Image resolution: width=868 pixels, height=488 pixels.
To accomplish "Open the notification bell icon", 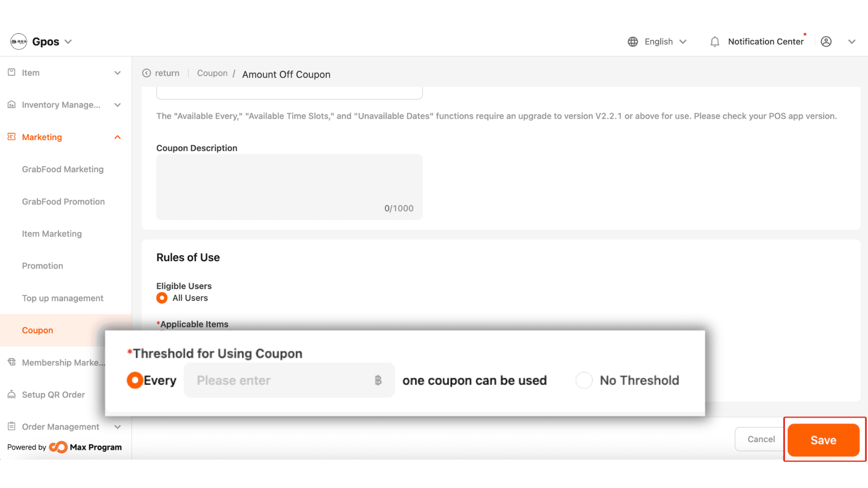I will click(715, 42).
